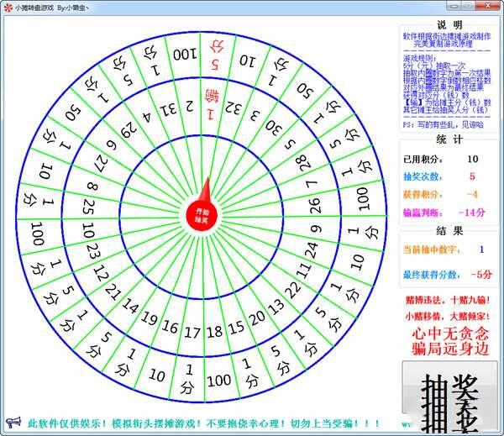
Task: Click the 当前抽中数字 value
Action: [x=481, y=250]
